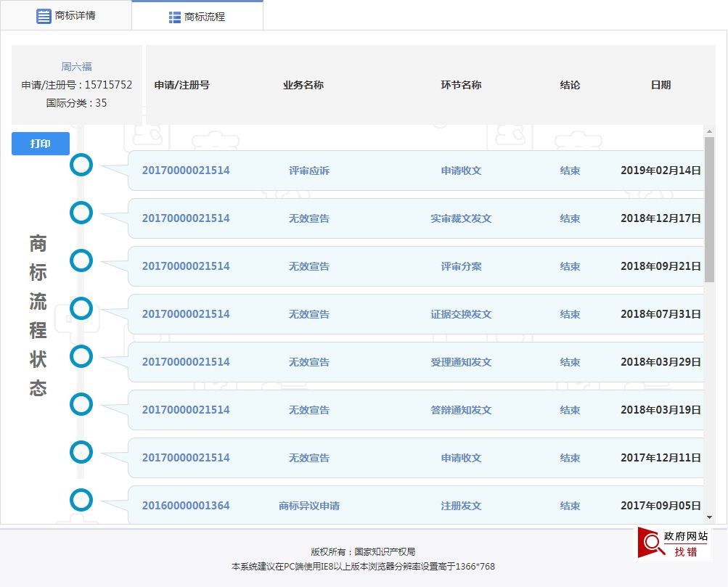Click the timeline circle for 2018年03月29日

[x=81, y=356]
